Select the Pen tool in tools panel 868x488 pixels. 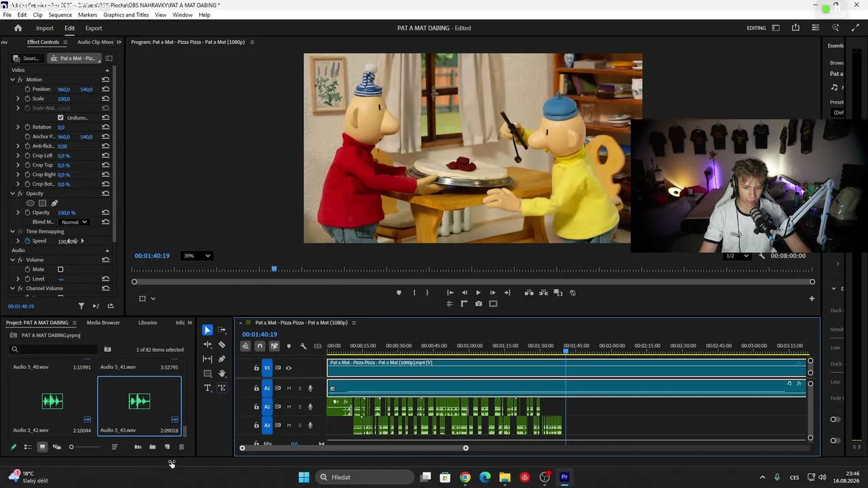[222, 359]
